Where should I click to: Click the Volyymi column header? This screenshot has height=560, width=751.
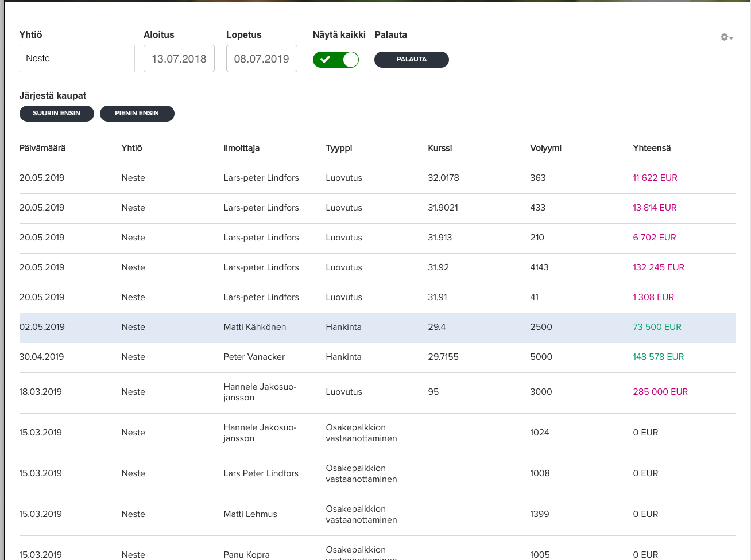(545, 148)
